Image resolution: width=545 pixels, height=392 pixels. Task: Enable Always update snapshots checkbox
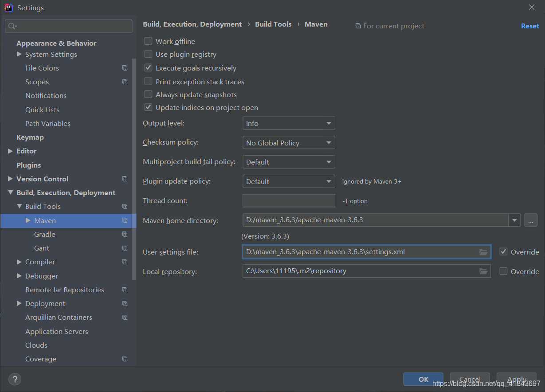click(149, 94)
